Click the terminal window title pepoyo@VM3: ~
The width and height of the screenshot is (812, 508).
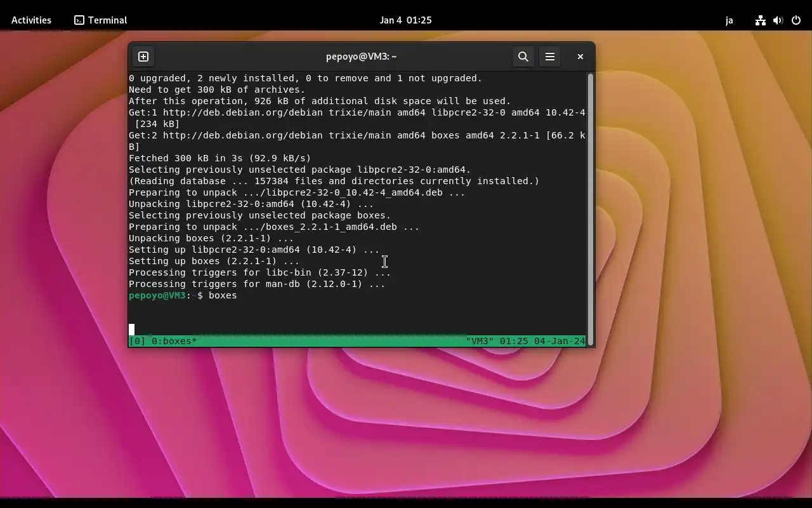click(x=362, y=57)
